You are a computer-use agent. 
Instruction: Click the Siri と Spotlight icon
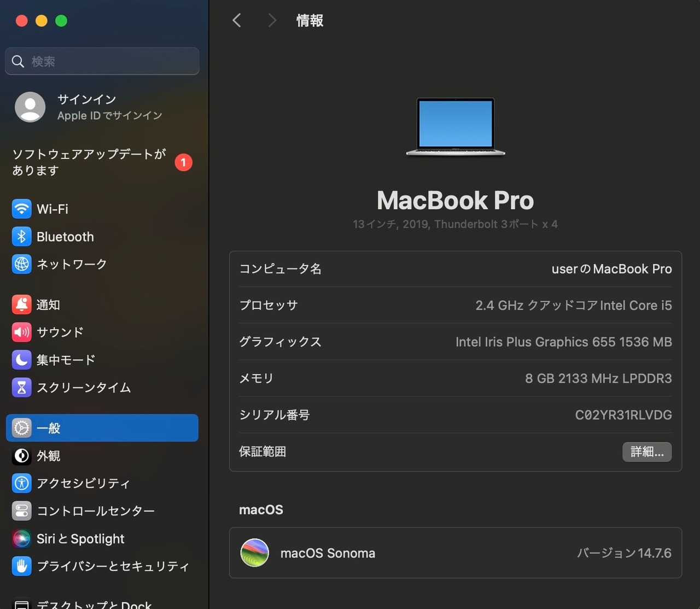pyautogui.click(x=22, y=538)
